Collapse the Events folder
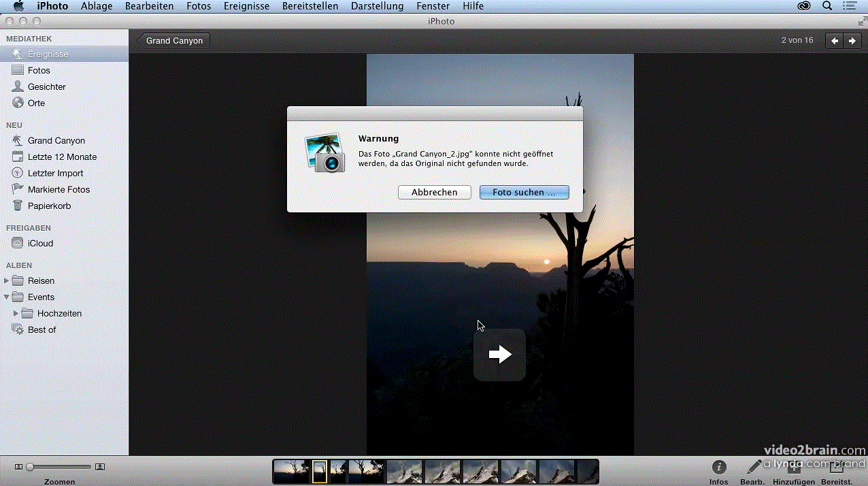 [x=7, y=297]
